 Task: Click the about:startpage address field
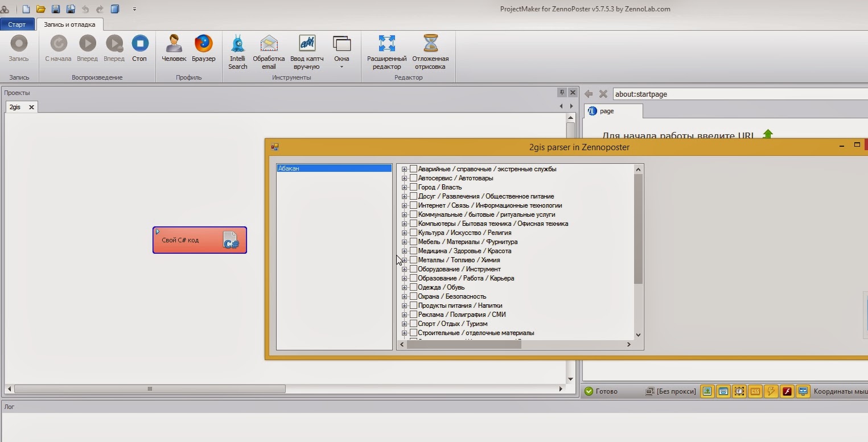tap(740, 94)
